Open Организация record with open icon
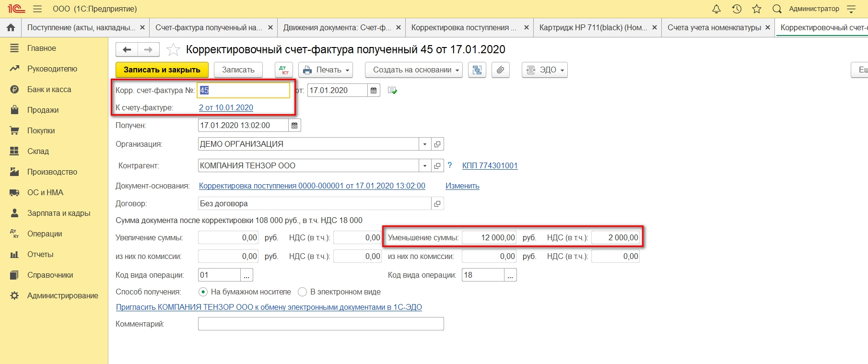868x364 pixels. 437,144
